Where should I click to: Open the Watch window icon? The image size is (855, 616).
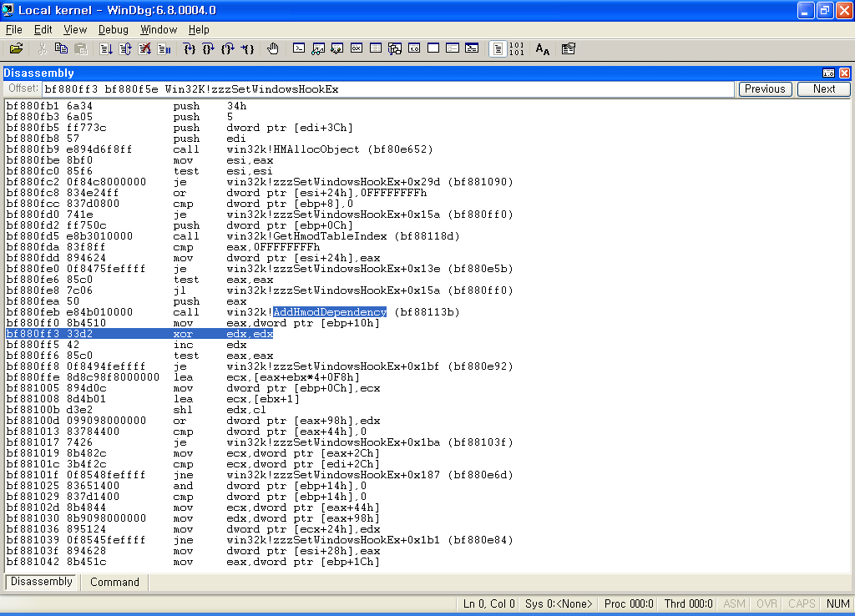pos(318,49)
